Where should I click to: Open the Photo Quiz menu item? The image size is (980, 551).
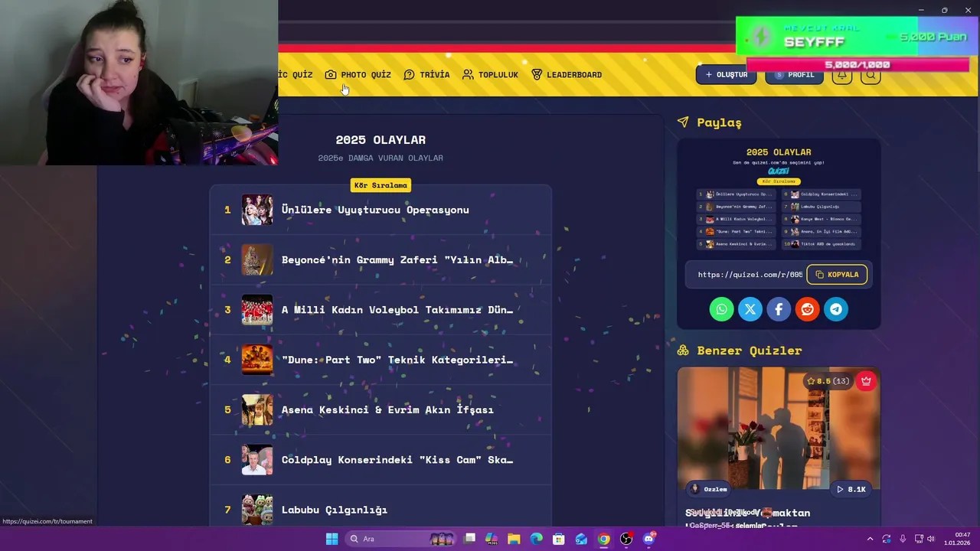tap(358, 74)
